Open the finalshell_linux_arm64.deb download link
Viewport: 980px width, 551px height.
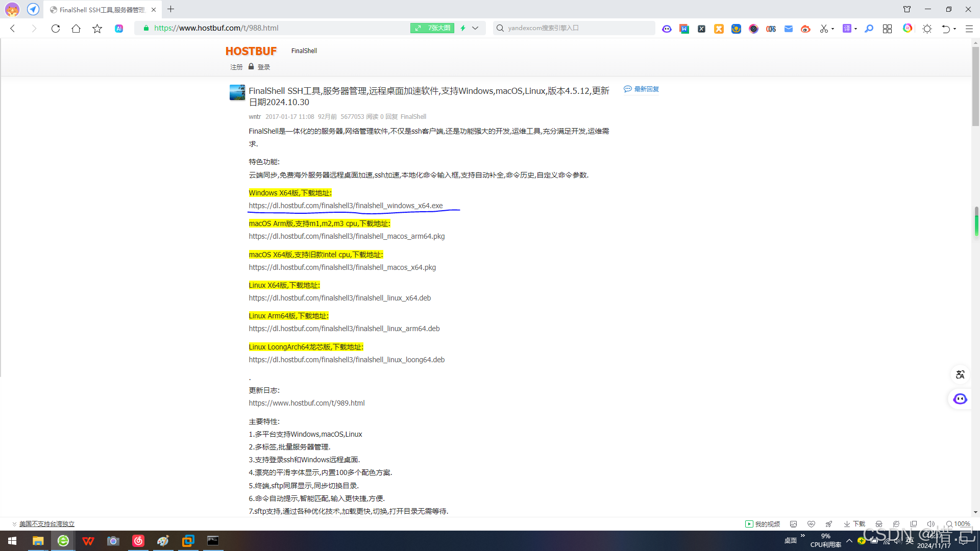click(345, 329)
